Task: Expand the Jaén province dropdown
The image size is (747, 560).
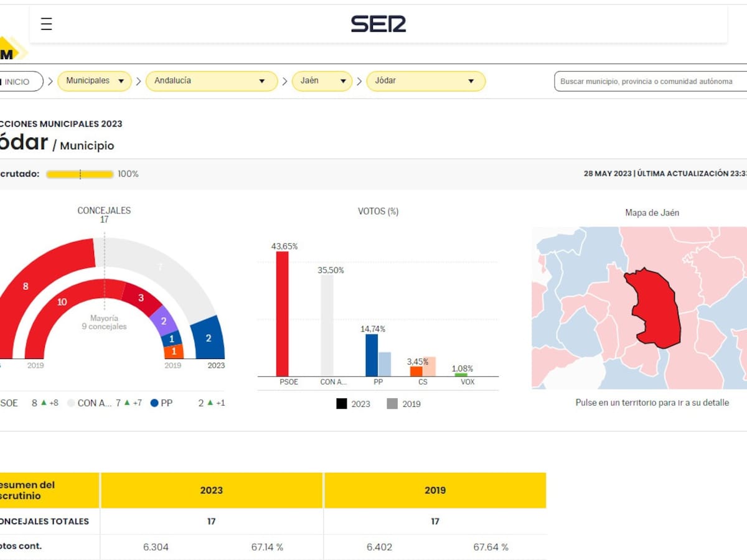Action: click(322, 81)
